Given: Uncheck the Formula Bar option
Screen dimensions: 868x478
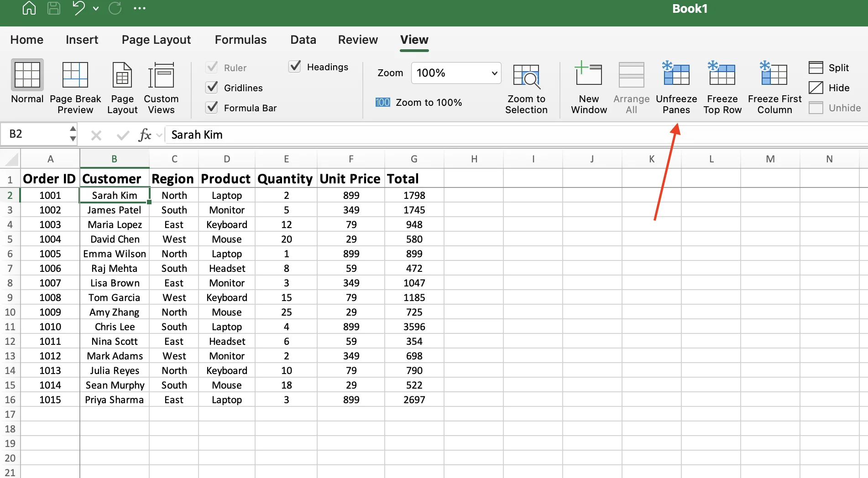Looking at the screenshot, I should click(211, 108).
